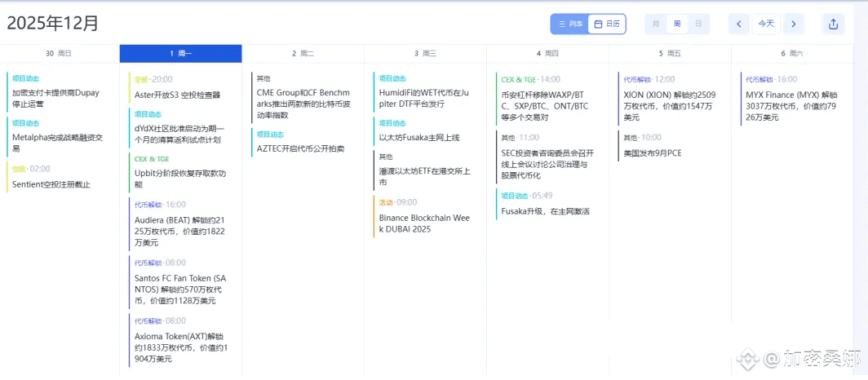Select the 5 周五 day header
Image resolution: width=868 pixels, height=380 pixels.
coord(670,54)
